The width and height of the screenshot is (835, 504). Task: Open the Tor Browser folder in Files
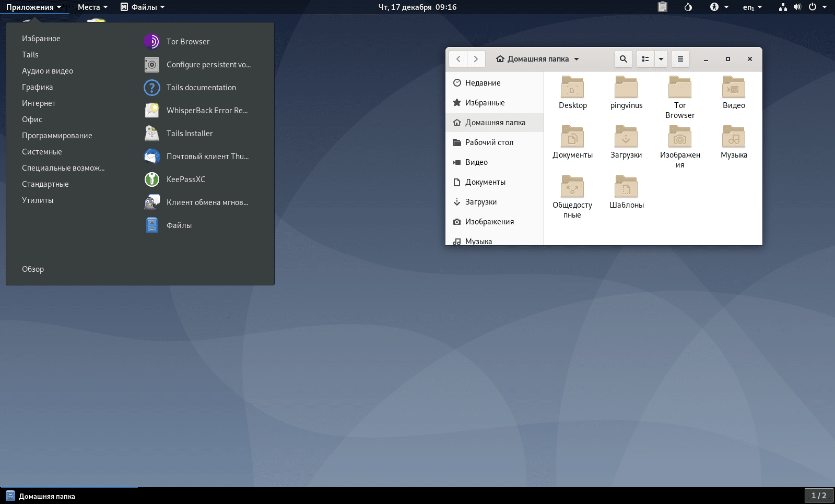point(680,98)
